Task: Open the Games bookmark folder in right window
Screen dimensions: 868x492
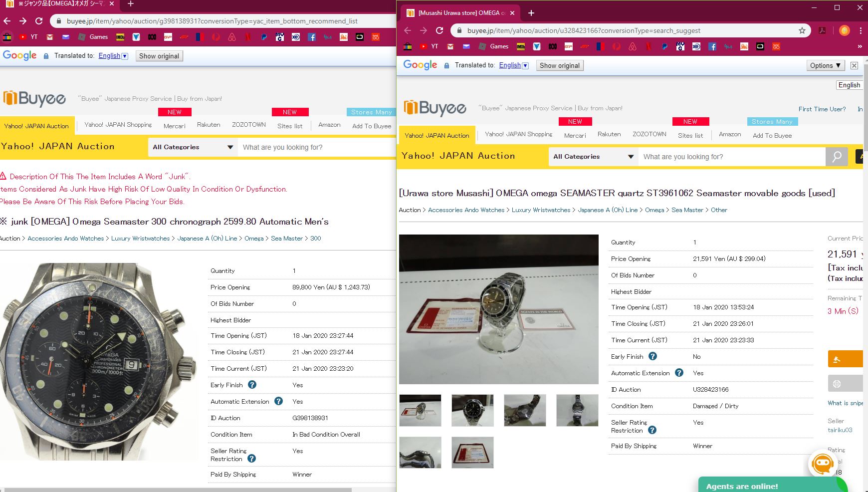Action: point(493,46)
